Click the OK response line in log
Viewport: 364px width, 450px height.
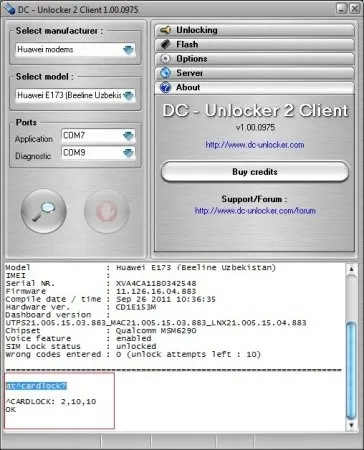point(11,409)
